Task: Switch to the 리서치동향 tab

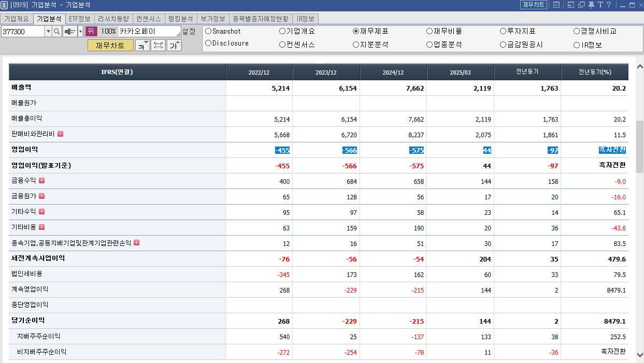Action: click(113, 19)
